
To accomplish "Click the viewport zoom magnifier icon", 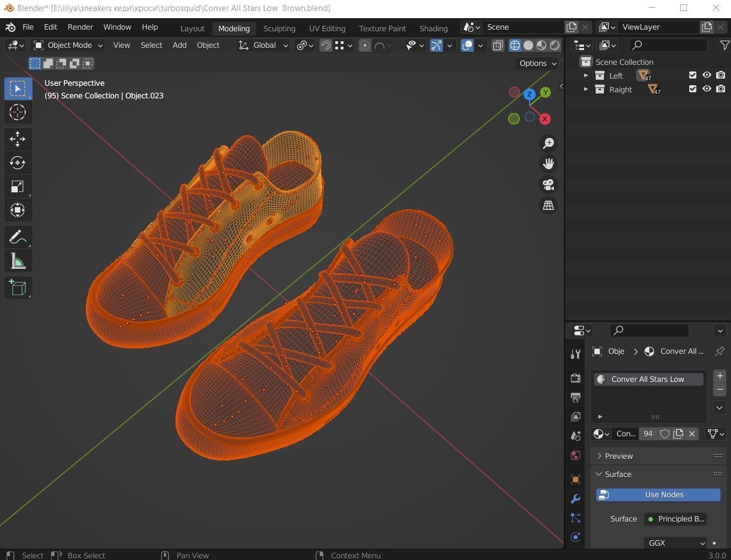I will tap(548, 143).
